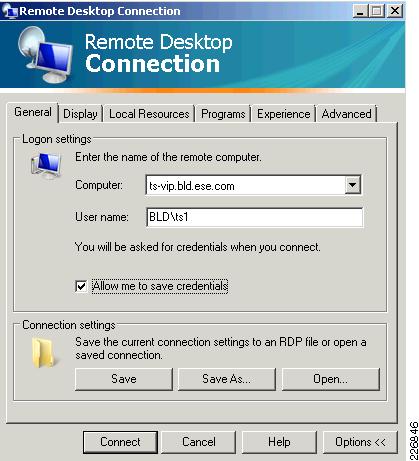
Task: Click the Cancel button
Action: pyautogui.click(x=199, y=442)
